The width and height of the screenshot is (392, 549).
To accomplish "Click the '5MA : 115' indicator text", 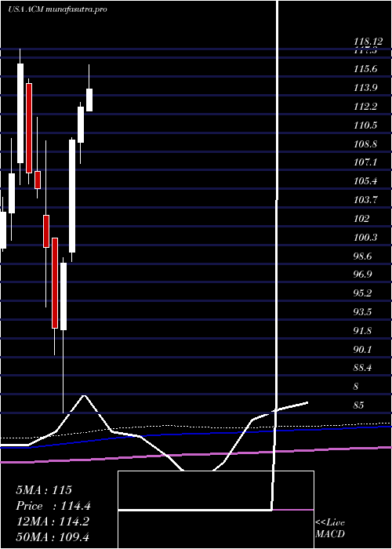I will click(x=44, y=490).
